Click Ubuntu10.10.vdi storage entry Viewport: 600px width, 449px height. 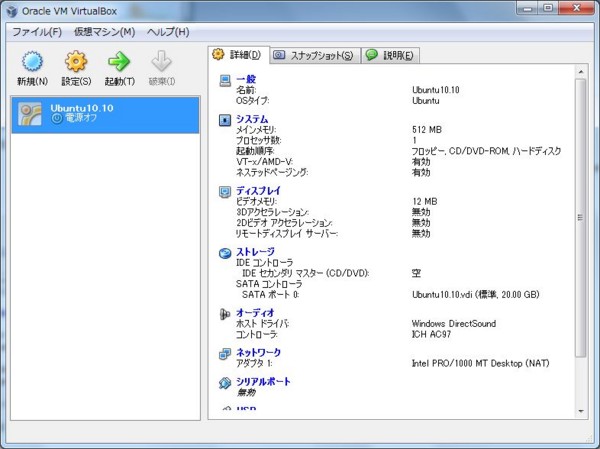(476, 295)
